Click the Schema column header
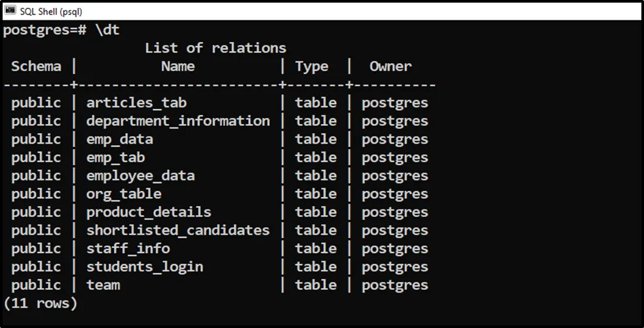The image size is (644, 328). (36, 66)
